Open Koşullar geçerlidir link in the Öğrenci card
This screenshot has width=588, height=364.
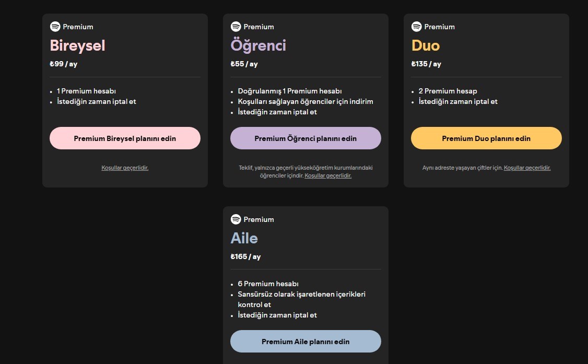pyautogui.click(x=328, y=176)
